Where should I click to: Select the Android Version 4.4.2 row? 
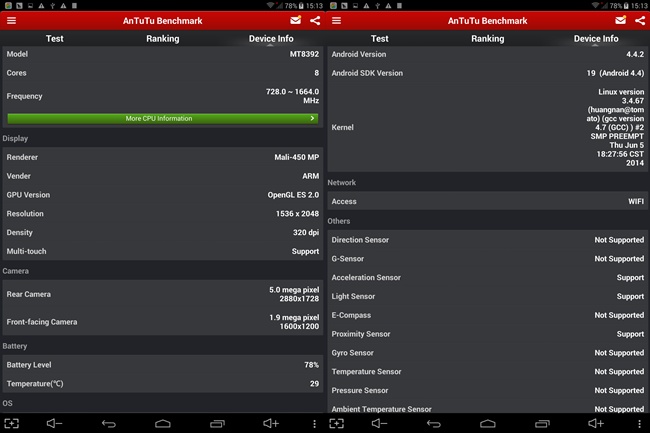pyautogui.click(x=488, y=54)
